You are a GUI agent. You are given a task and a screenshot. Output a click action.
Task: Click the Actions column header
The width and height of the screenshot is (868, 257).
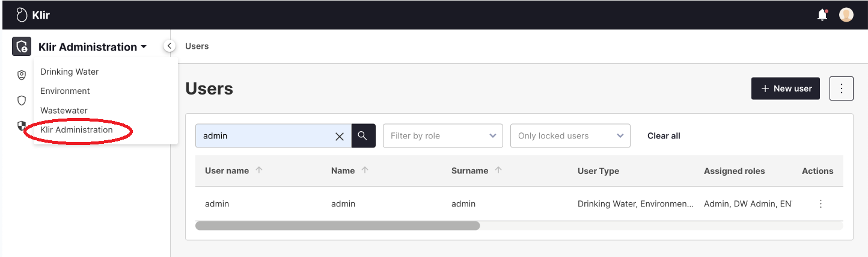[818, 171]
